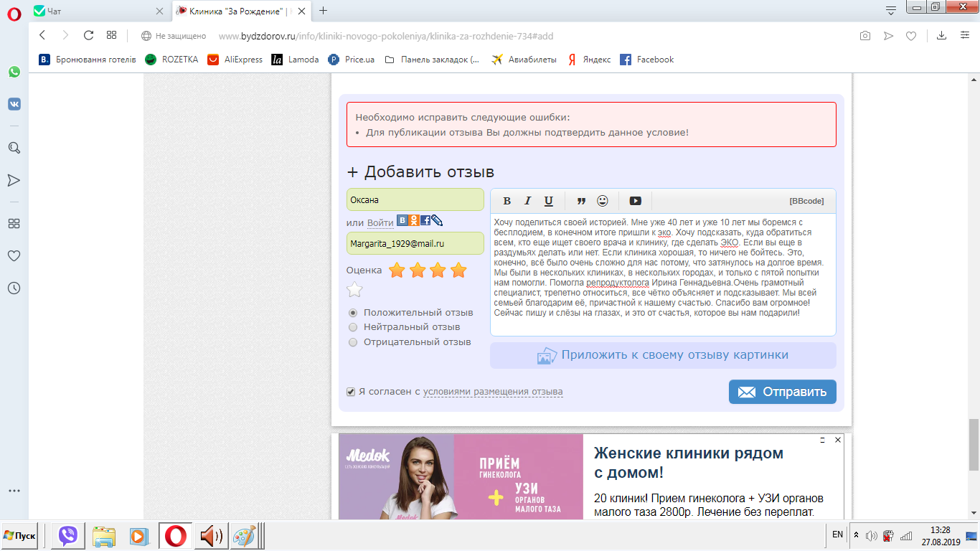Open the Price.ua bookmark

click(352, 60)
